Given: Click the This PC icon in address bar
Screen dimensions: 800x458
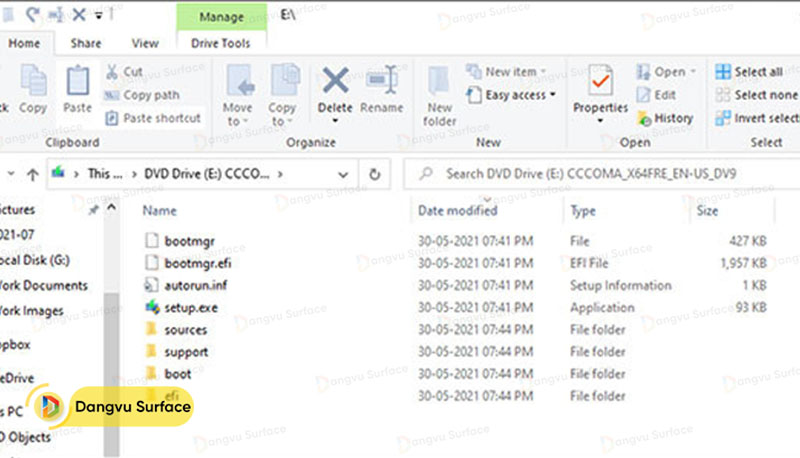Looking at the screenshot, I should click(58, 173).
